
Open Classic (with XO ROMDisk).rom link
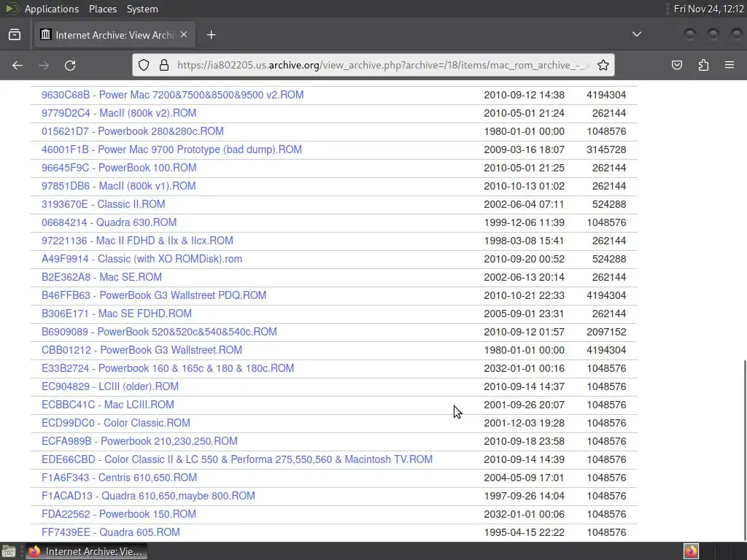pos(142,259)
